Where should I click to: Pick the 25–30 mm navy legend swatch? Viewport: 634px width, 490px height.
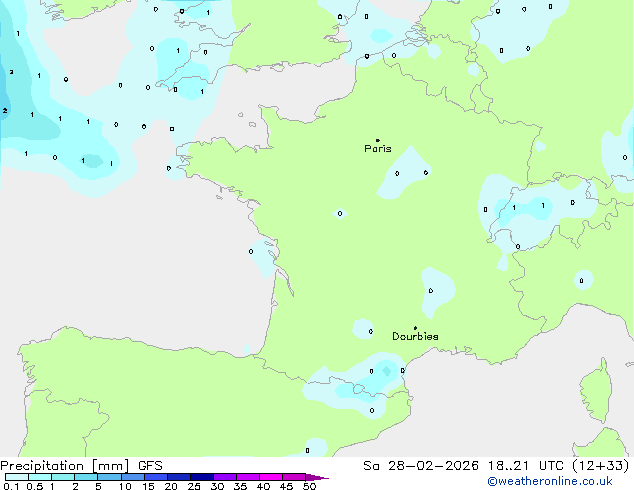pos(202,477)
